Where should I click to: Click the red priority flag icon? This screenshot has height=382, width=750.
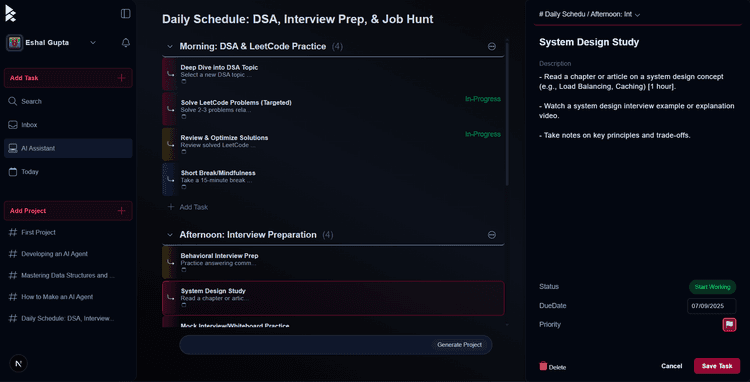point(729,325)
